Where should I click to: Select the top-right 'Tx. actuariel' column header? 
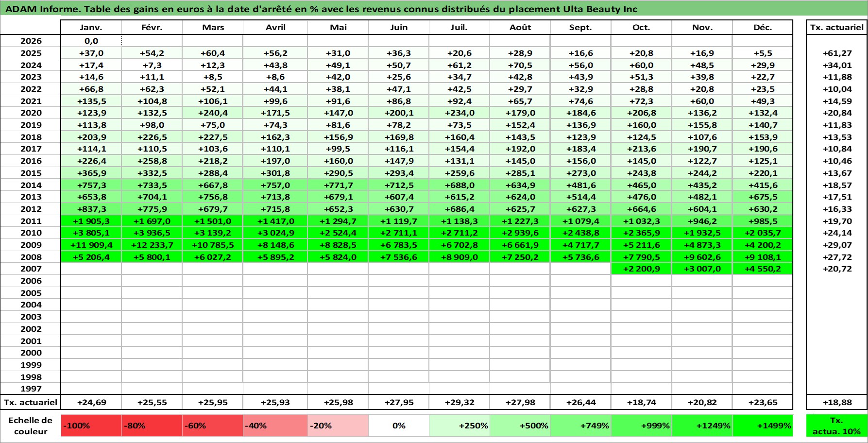[836, 28]
